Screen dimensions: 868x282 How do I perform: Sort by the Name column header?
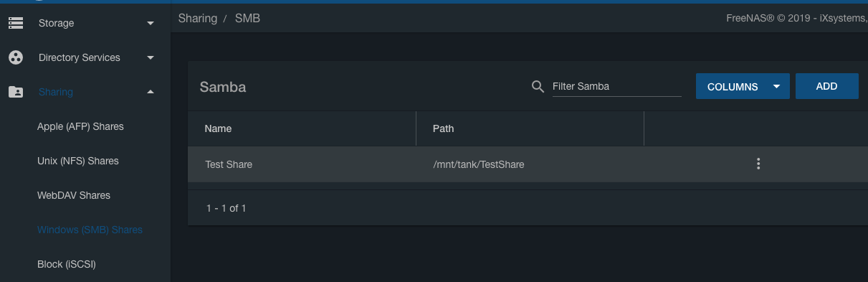pyautogui.click(x=218, y=128)
